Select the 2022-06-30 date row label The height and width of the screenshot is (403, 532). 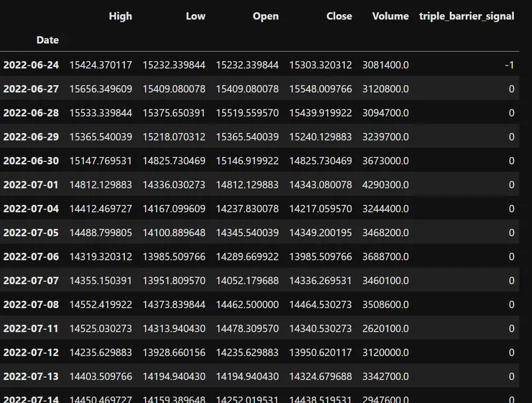click(x=31, y=160)
